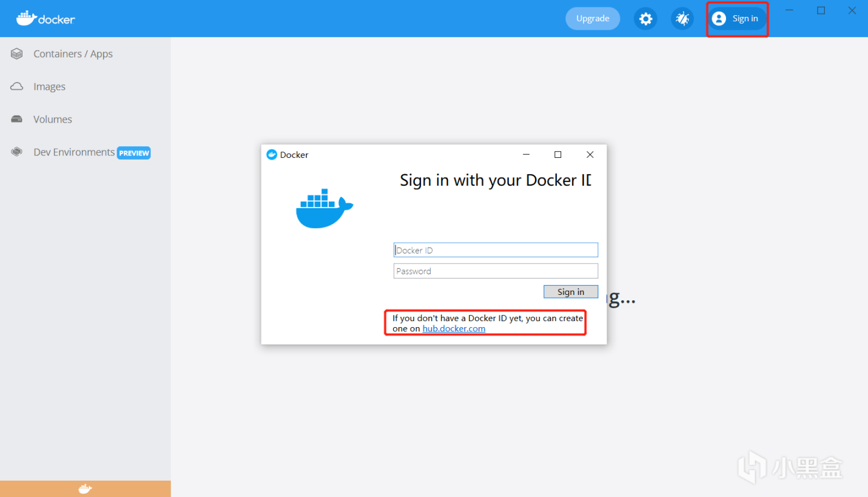Click whale status icon in orange bar
Viewport: 868px width, 497px height.
click(85, 489)
